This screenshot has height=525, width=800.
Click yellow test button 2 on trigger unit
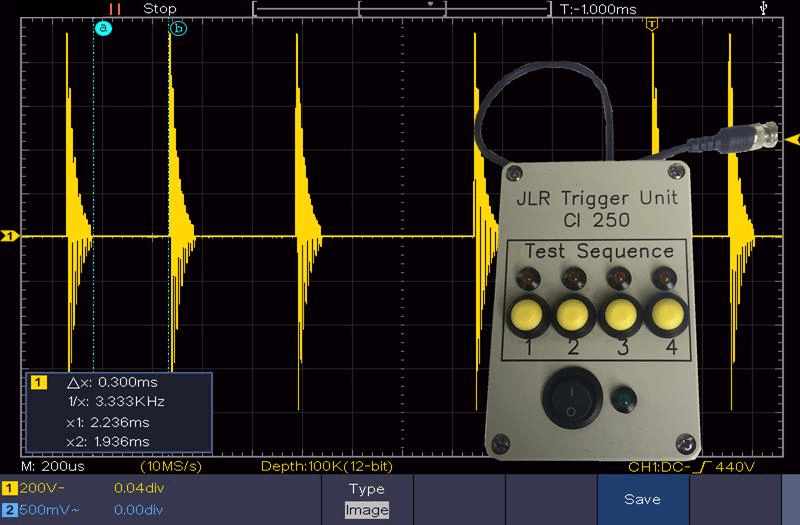tap(573, 315)
